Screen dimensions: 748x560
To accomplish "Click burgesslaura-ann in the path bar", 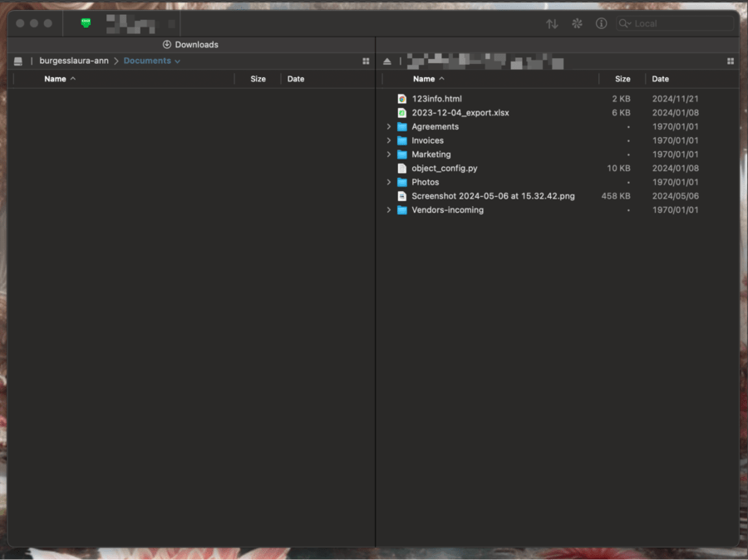I will point(74,60).
